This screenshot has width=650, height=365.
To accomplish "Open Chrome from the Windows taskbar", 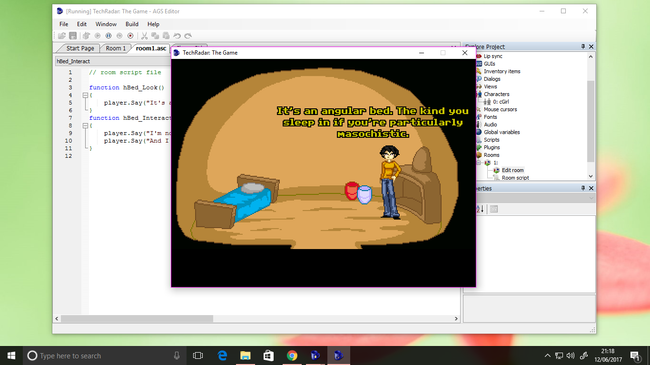I will point(292,355).
